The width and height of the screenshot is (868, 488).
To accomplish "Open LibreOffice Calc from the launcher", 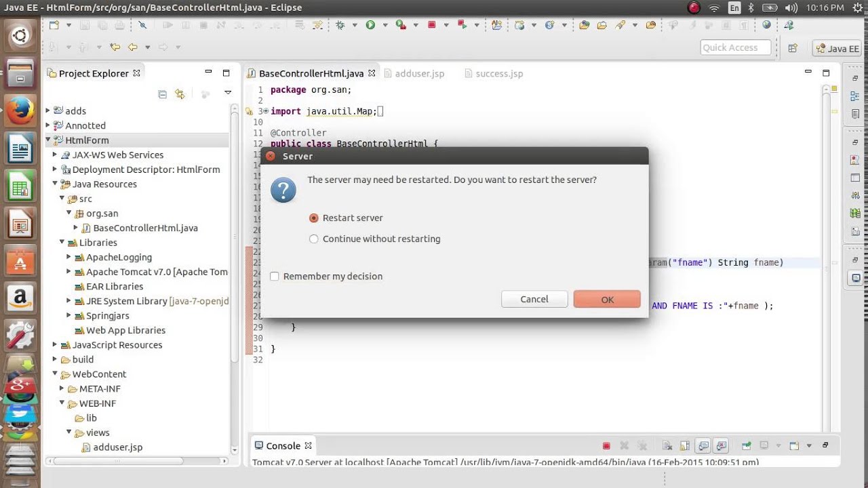I will click(x=20, y=185).
